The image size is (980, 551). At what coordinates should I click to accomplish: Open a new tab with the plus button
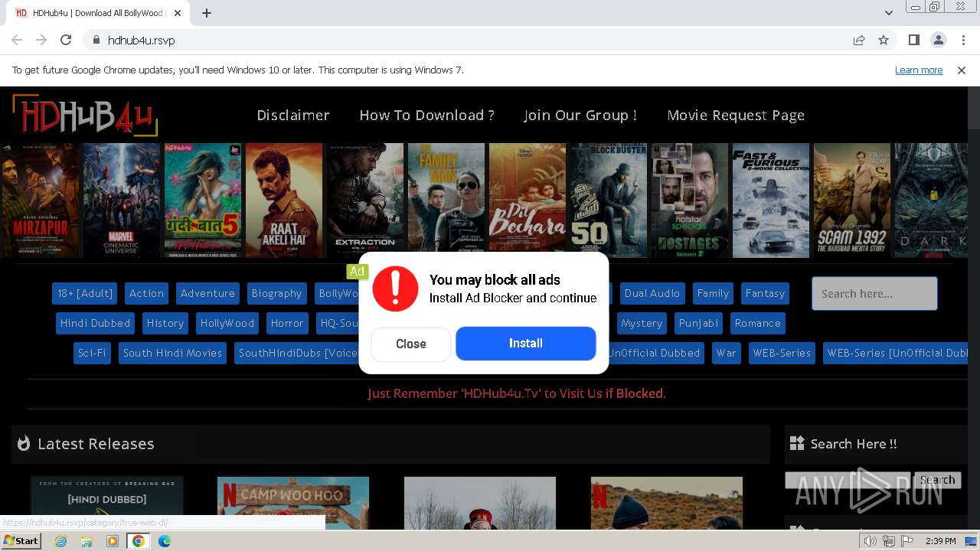(207, 13)
